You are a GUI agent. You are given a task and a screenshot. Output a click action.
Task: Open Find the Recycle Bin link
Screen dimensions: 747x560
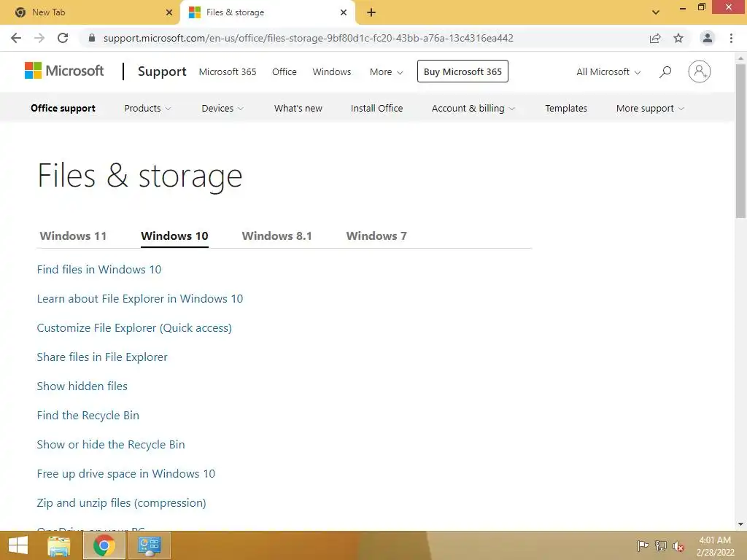pos(88,415)
